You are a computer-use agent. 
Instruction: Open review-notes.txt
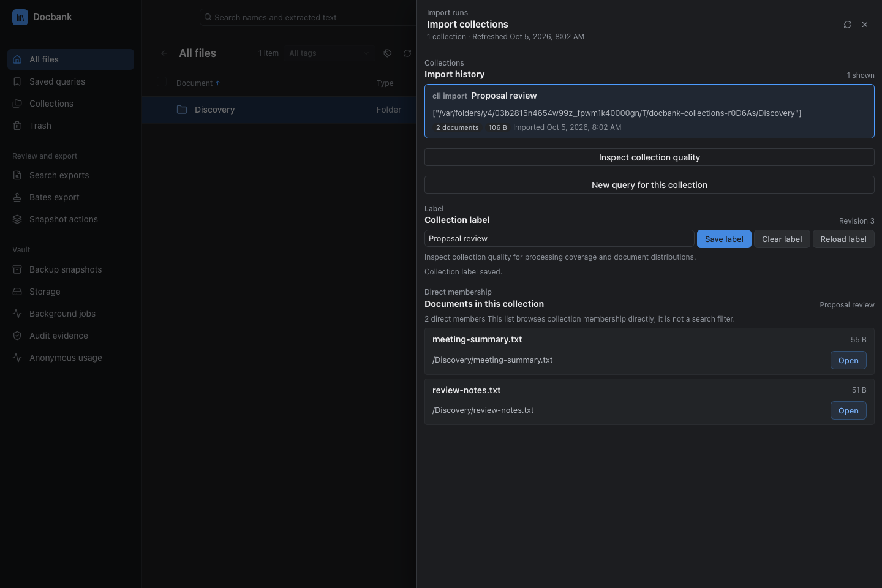tap(848, 410)
